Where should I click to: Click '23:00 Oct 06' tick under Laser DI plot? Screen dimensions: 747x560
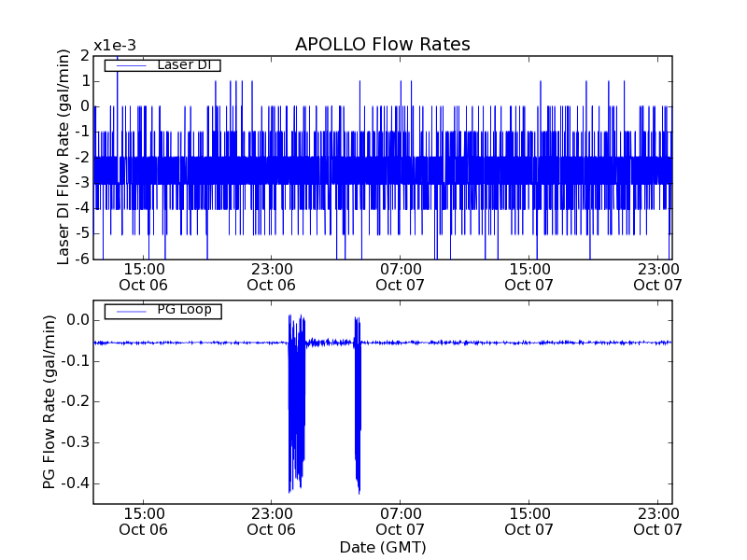tap(272, 277)
